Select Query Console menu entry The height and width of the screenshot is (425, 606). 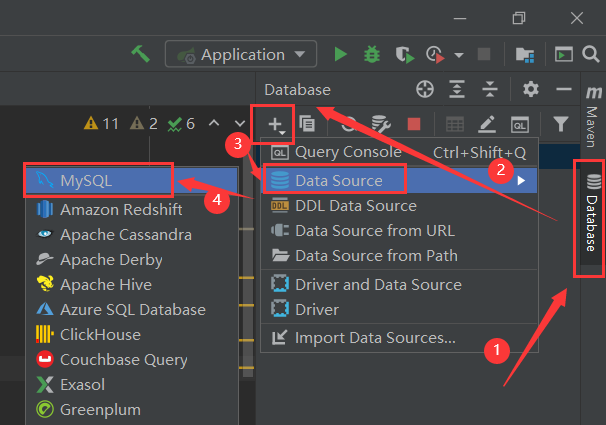pyautogui.click(x=399, y=152)
